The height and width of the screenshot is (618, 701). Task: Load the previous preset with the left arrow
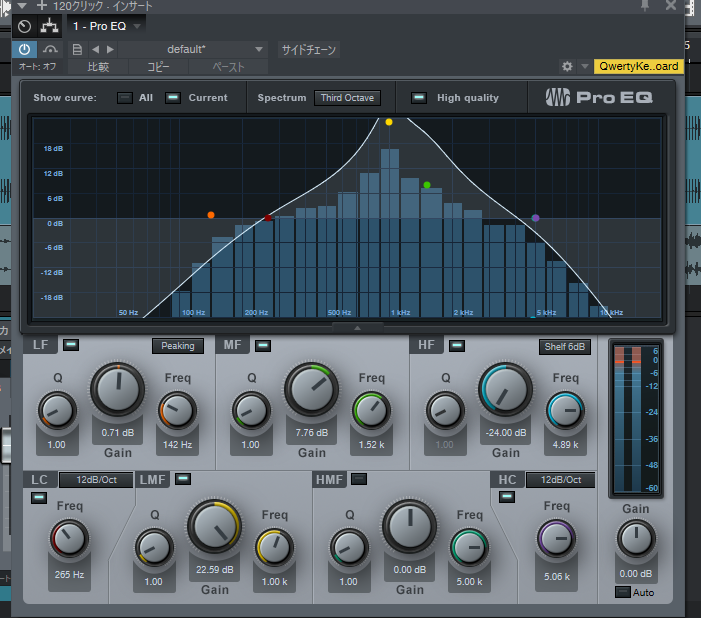(95, 49)
